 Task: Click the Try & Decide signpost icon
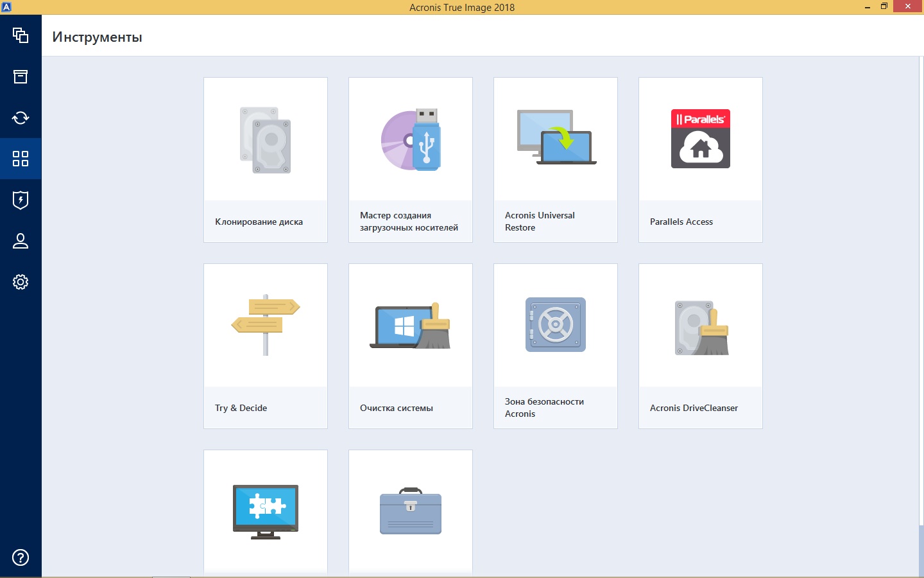[x=266, y=325]
